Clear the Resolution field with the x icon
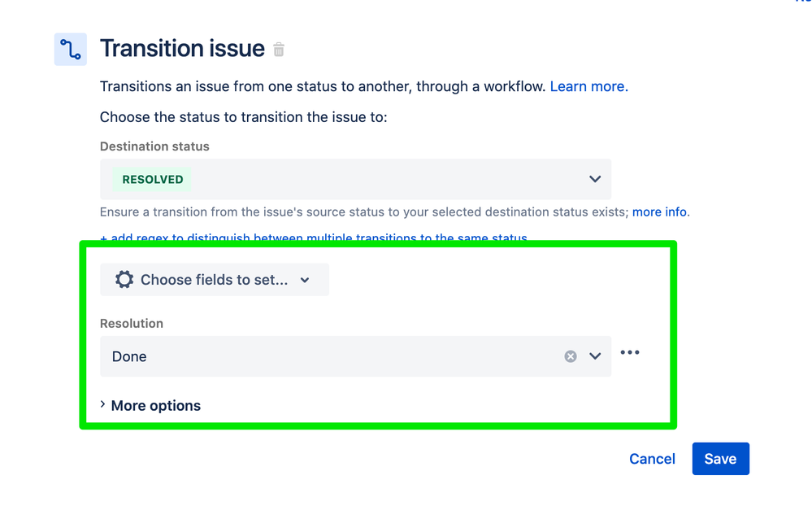Viewport: 812px width, 506px height. 570,356
